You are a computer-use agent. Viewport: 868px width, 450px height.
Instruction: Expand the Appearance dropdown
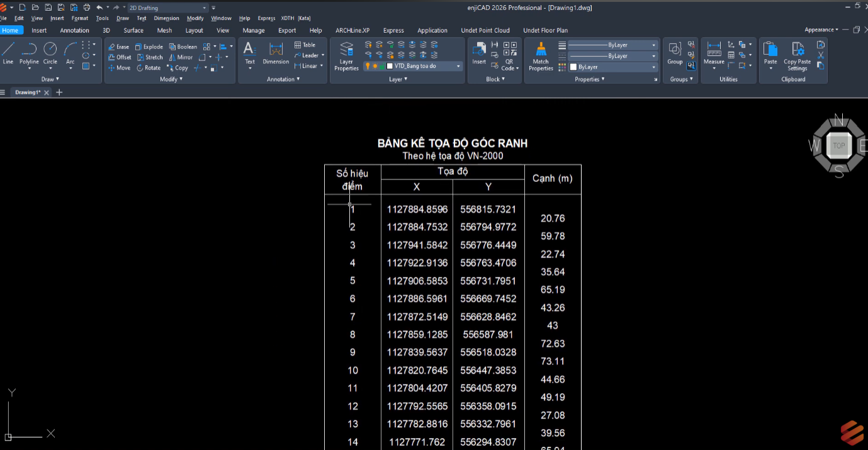(x=821, y=30)
